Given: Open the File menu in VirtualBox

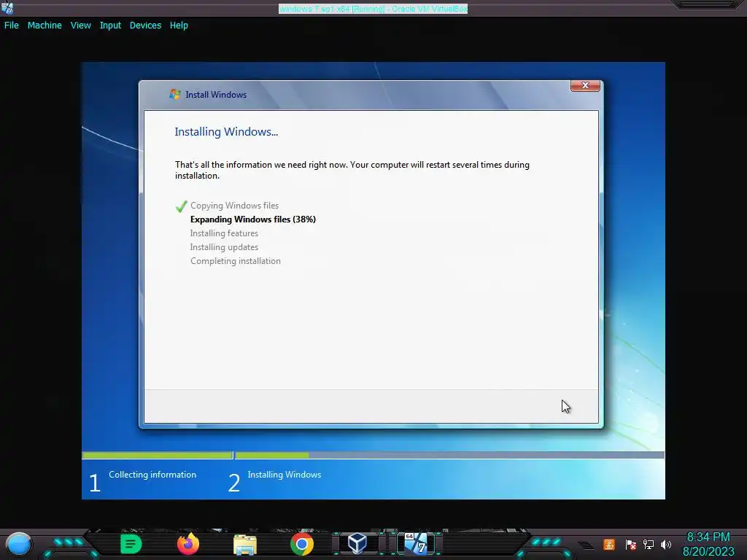Looking at the screenshot, I should click(12, 26).
